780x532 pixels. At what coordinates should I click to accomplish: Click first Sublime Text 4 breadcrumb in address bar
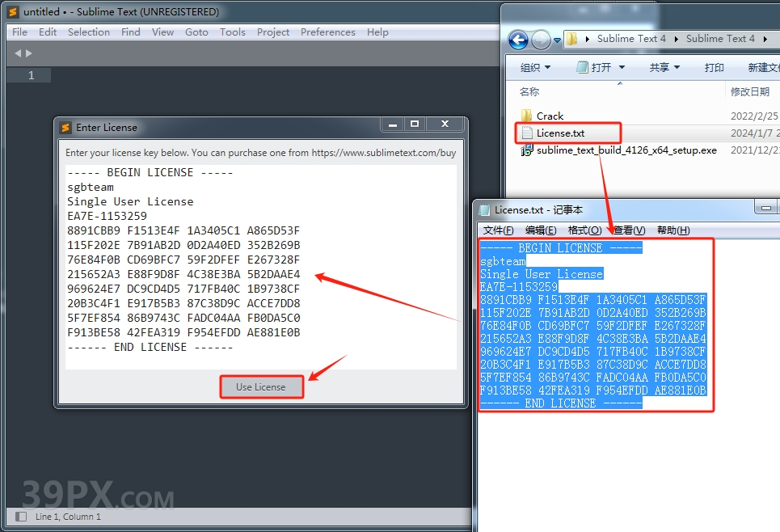(x=631, y=39)
